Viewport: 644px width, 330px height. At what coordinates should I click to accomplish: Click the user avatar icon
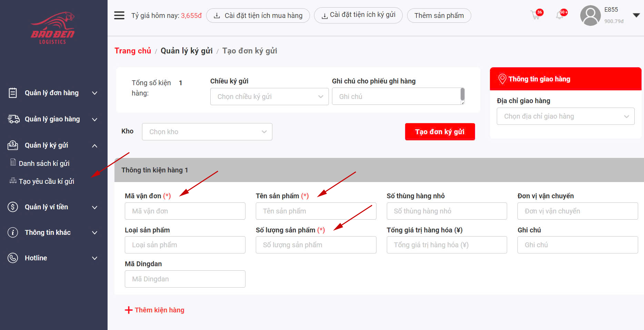(590, 16)
